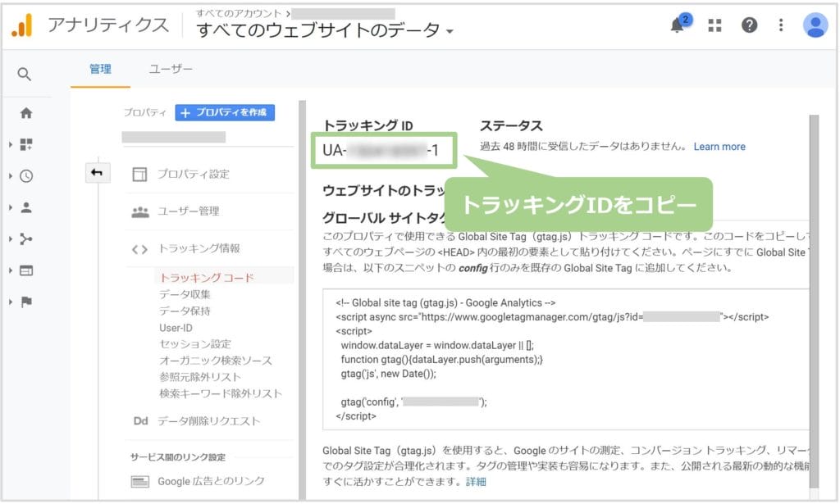Select データ保持 in the tracking menu
Screen dimensions: 840x504
click(x=185, y=311)
